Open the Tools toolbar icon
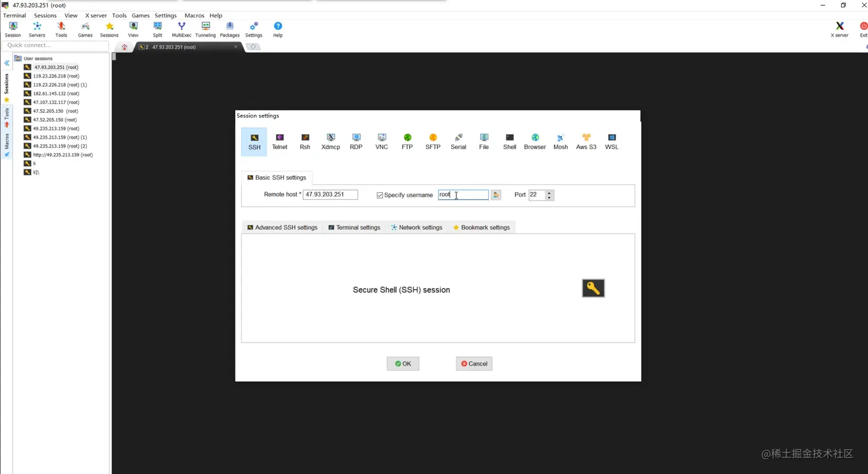The image size is (868, 474). [61, 29]
